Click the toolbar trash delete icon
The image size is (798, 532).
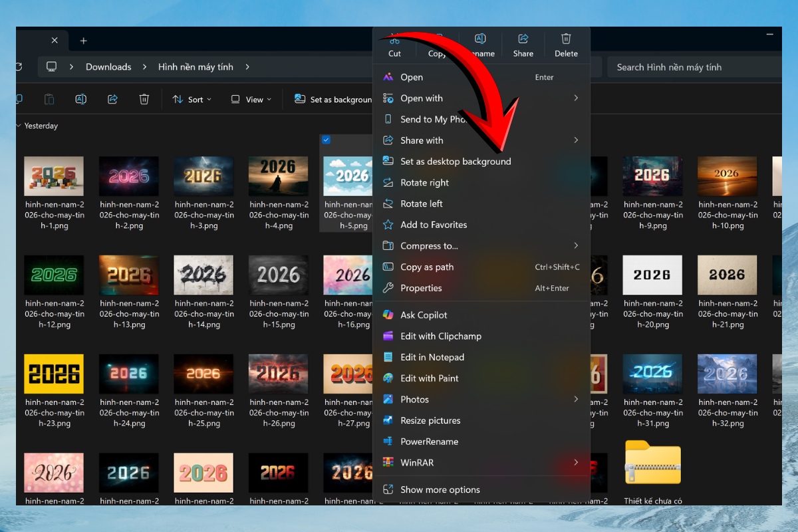(144, 99)
